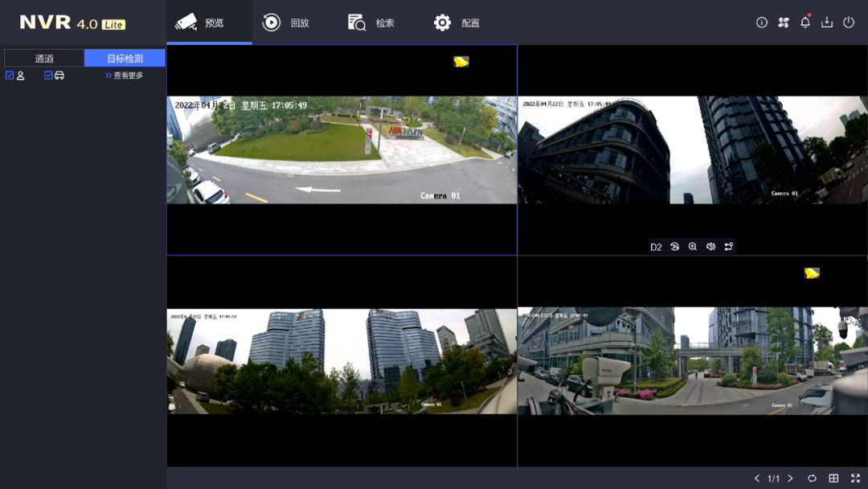Click the power shutdown icon
This screenshot has width=868, height=489.
849,23
